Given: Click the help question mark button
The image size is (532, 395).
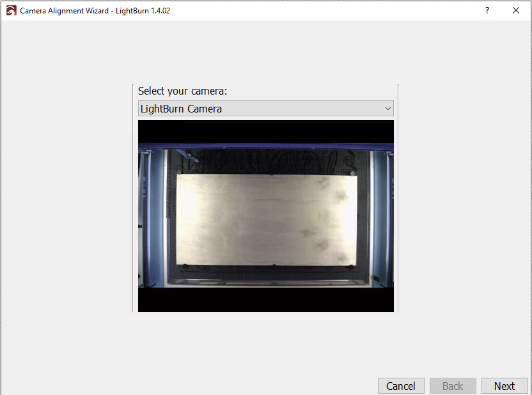Looking at the screenshot, I should point(487,10).
